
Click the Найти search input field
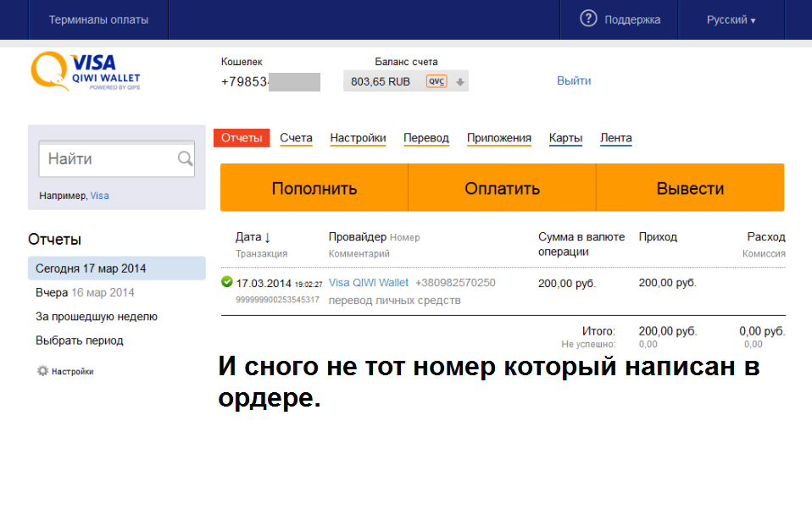(108, 159)
